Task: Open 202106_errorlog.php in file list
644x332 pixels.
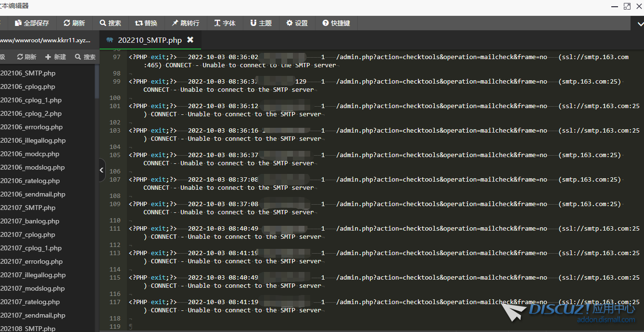Action: (31, 127)
